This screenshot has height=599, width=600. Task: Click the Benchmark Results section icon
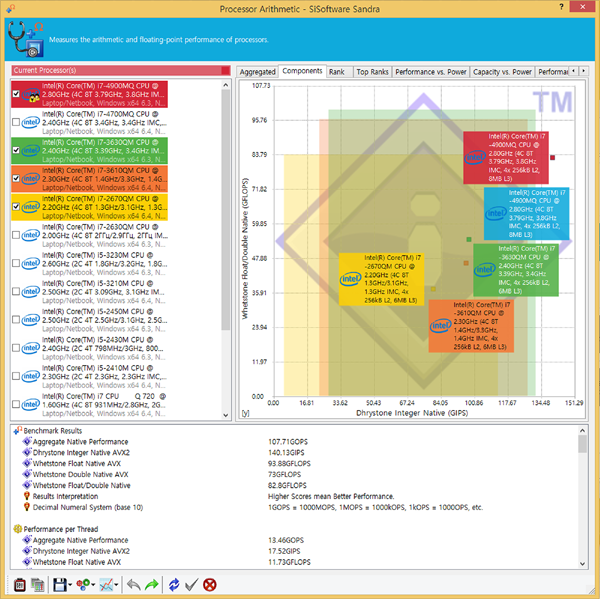[x=18, y=431]
